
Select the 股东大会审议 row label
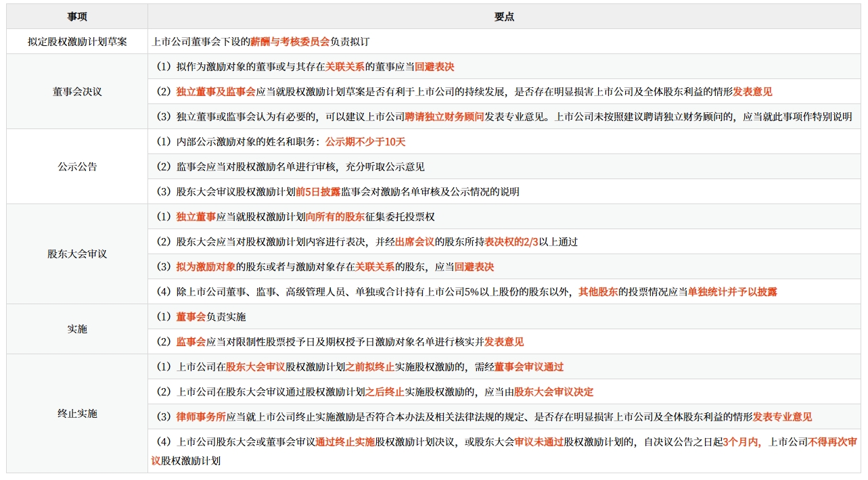(76, 254)
